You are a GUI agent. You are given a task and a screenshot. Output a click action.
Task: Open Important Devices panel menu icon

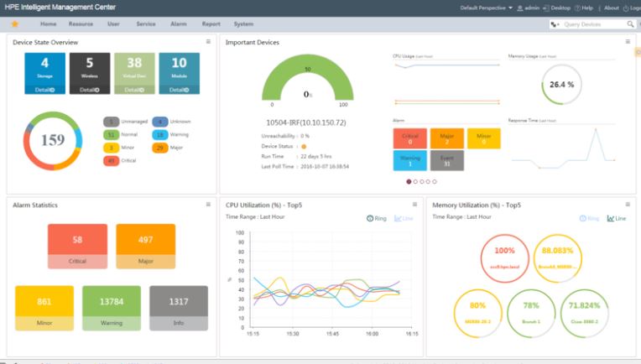pyautogui.click(x=628, y=42)
